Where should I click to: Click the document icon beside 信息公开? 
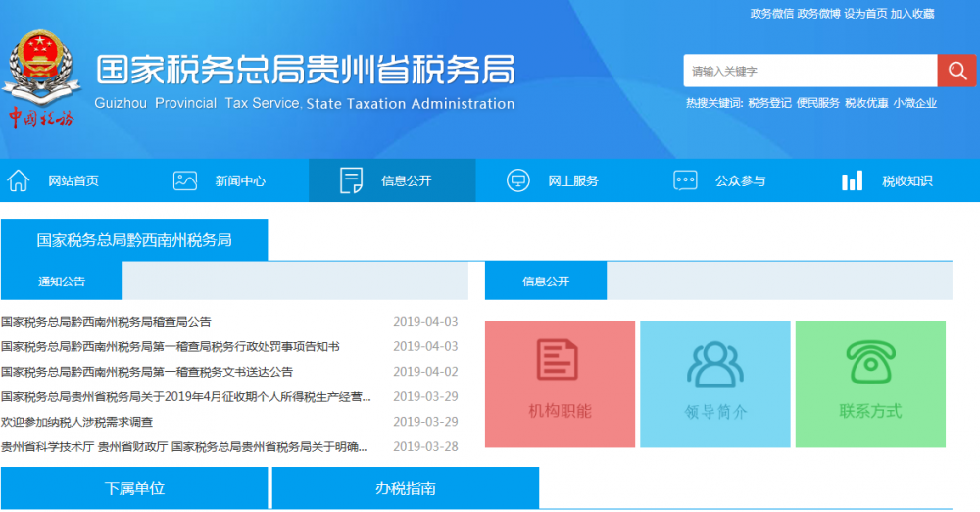coord(351,180)
